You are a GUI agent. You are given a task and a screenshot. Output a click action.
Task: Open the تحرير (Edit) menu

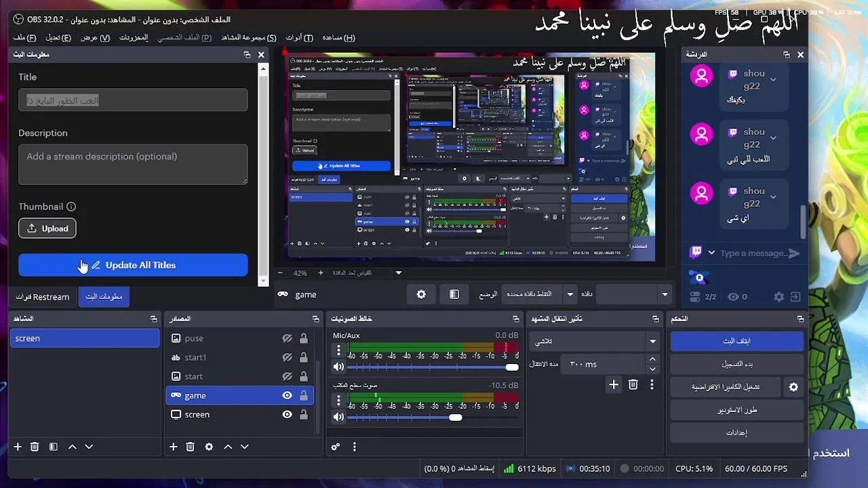tap(58, 37)
